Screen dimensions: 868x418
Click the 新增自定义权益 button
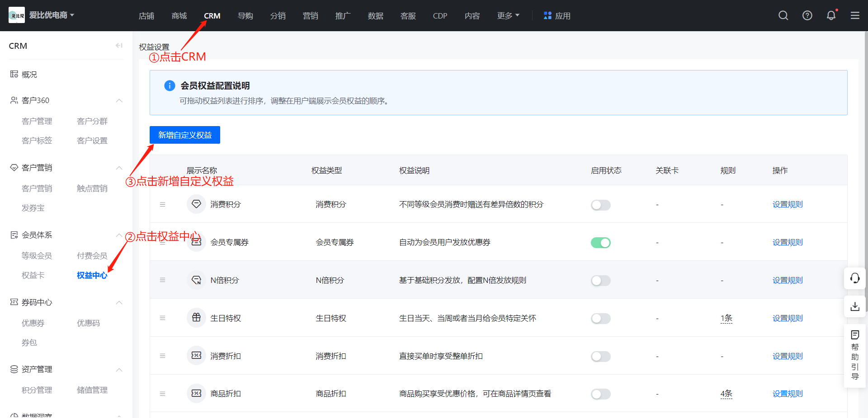185,135
